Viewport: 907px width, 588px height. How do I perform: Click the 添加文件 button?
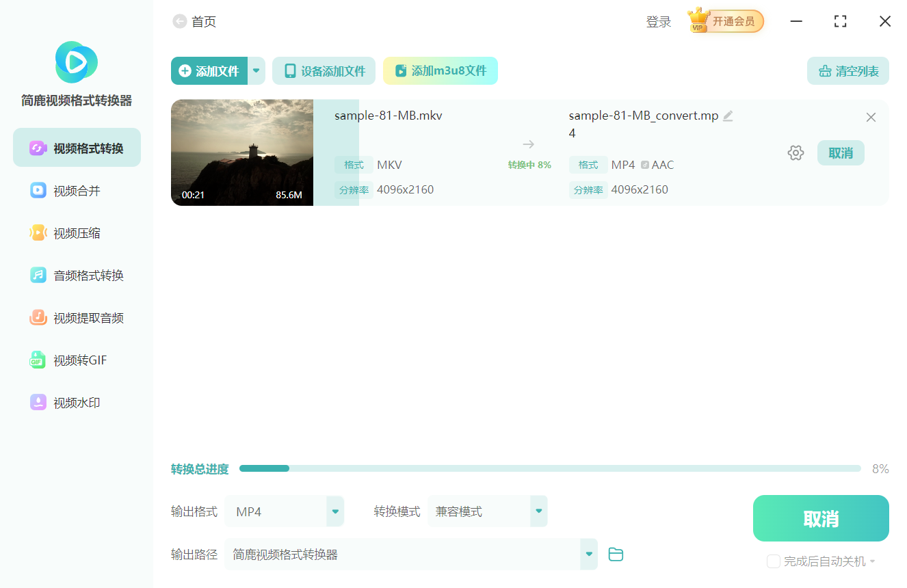click(209, 70)
